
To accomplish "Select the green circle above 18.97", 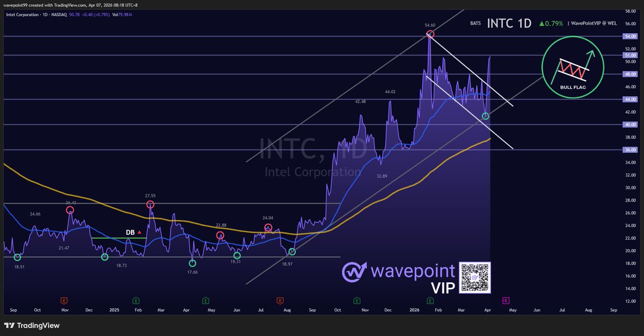I will (292, 252).
